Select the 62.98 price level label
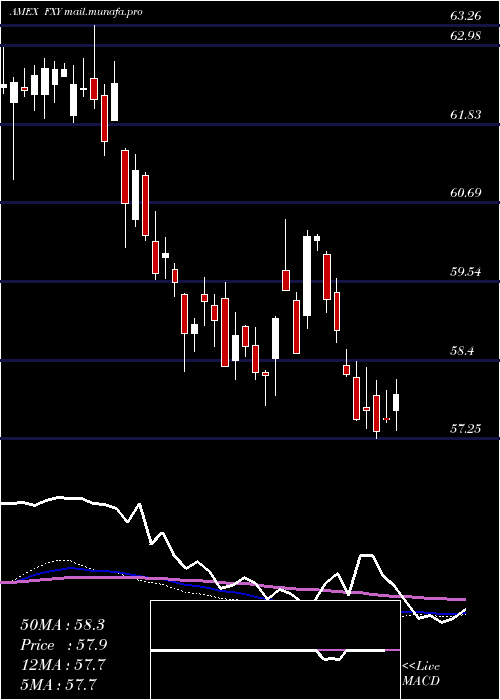 coord(466,36)
